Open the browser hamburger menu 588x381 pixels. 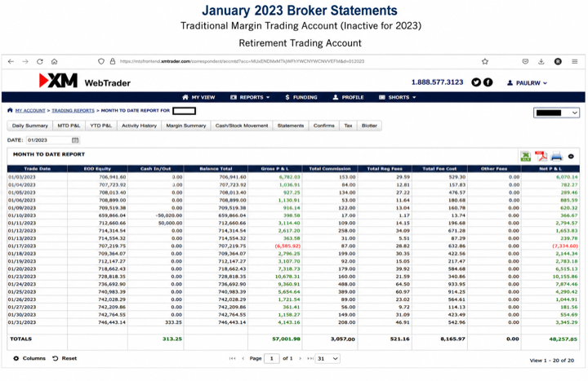(574, 61)
